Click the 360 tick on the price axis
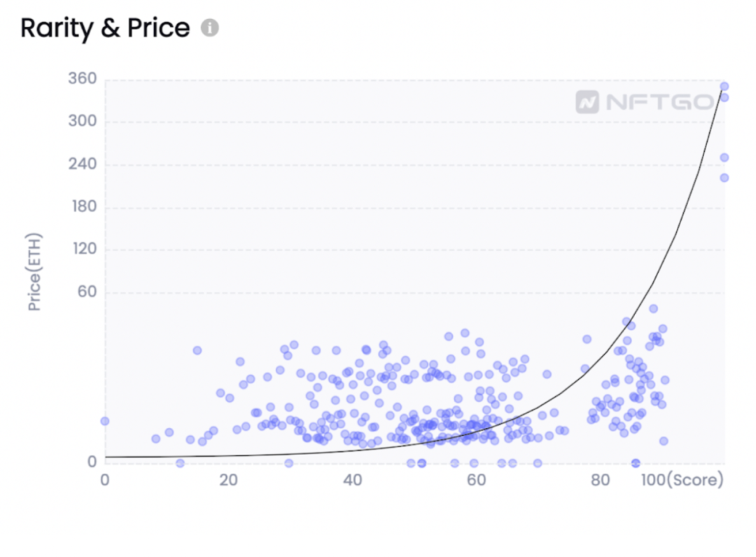This screenshot has height=557, width=756. (x=83, y=78)
